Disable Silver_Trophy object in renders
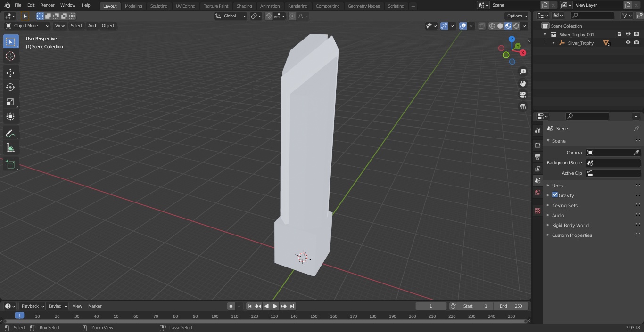Screen dimensions: 644x332 [636, 42]
